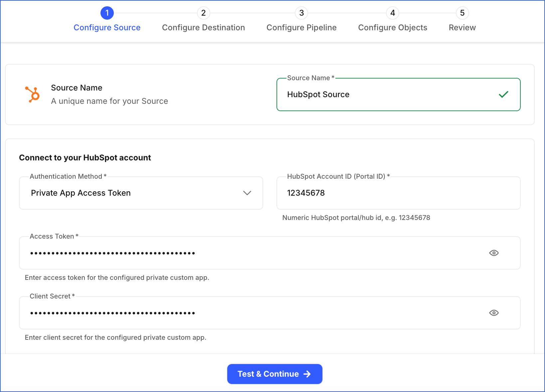Open the Private App Access Token selector

(x=141, y=193)
